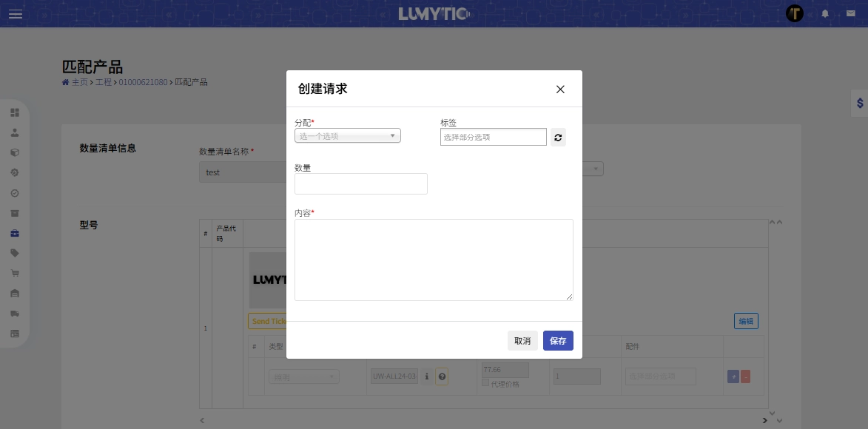Open the dollar sign panel on the right
This screenshot has height=429, width=868.
(861, 103)
